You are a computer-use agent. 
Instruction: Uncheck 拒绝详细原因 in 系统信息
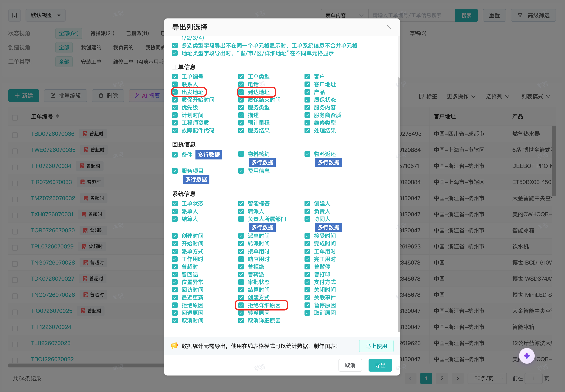[x=241, y=305]
